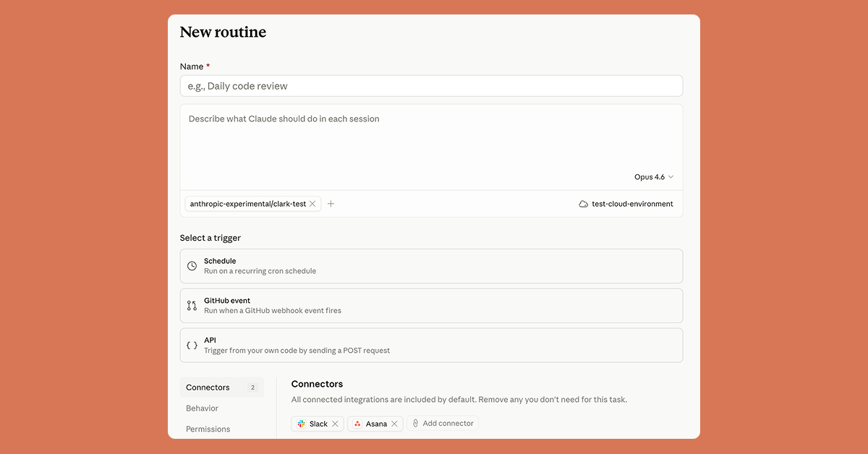Select the GitHub event trigger
The width and height of the screenshot is (868, 454).
click(431, 305)
